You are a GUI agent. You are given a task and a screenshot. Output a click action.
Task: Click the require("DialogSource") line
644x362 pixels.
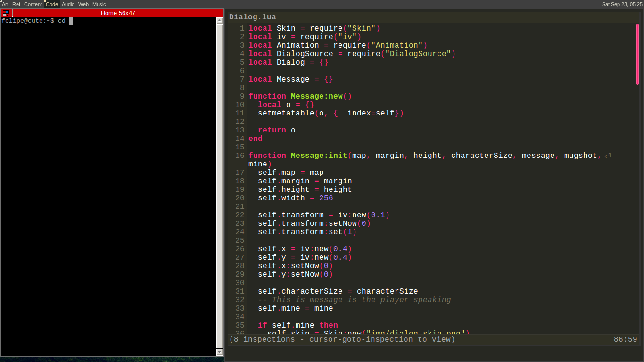(x=352, y=54)
